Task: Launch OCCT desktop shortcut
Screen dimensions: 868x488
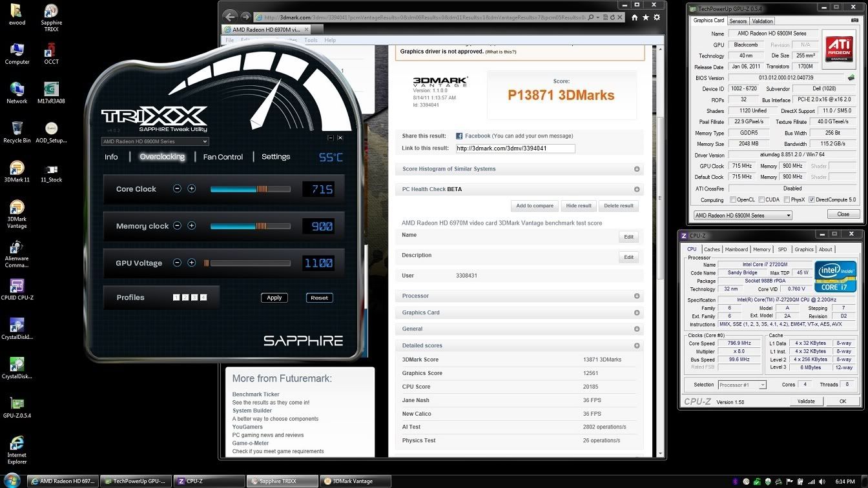Action: [x=51, y=54]
